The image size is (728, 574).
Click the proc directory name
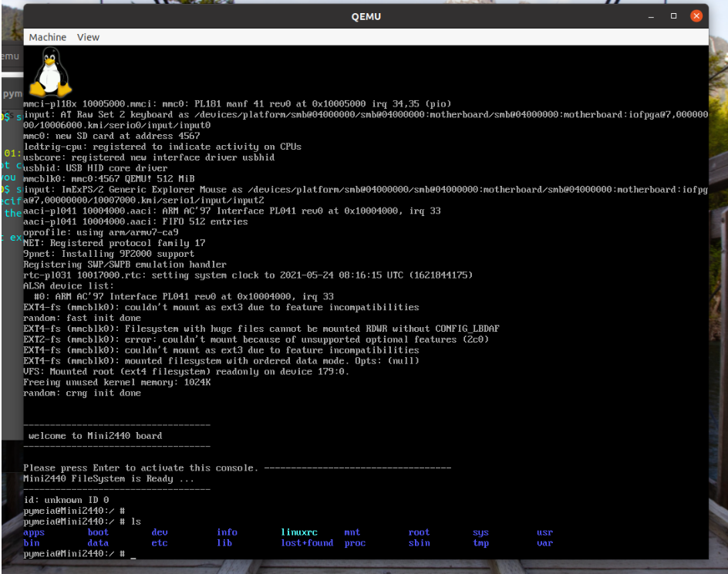coord(355,542)
